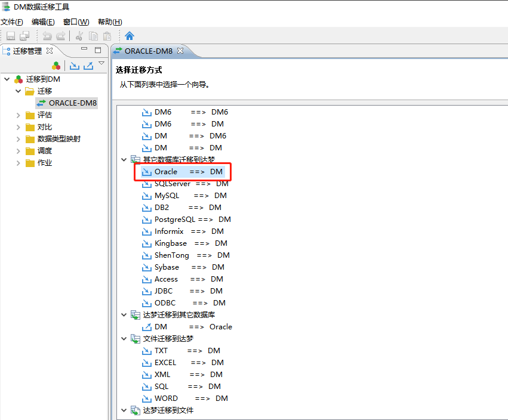Image resolution: width=508 pixels, height=420 pixels.
Task: Select the MySQL ==> DM wizard
Action: pos(184,196)
